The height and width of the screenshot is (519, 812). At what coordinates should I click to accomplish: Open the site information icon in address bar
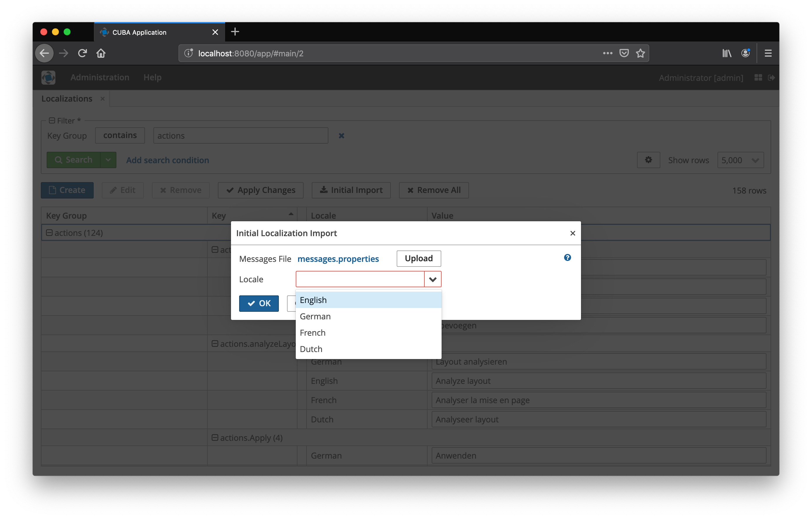pyautogui.click(x=188, y=53)
